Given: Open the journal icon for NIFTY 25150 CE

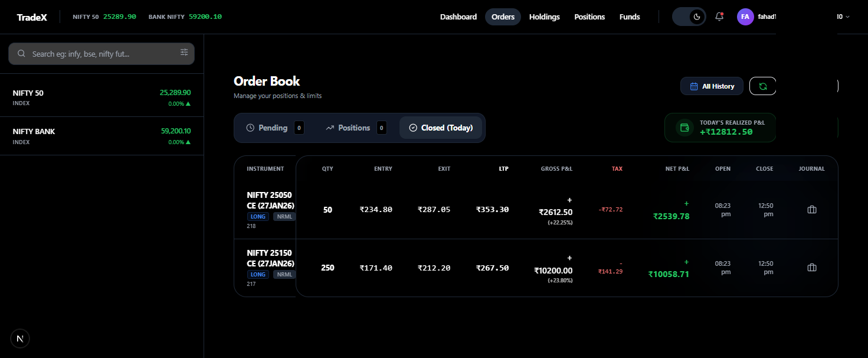Looking at the screenshot, I should [811, 267].
